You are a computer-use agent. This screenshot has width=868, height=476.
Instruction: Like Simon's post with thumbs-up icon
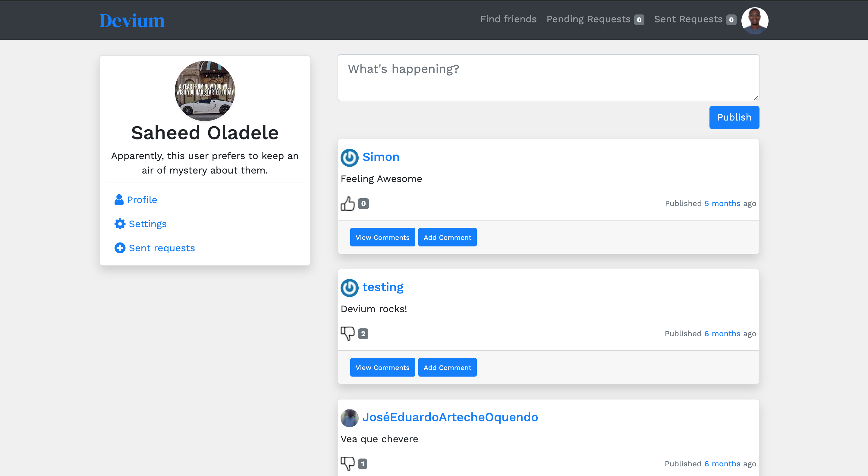tap(348, 203)
